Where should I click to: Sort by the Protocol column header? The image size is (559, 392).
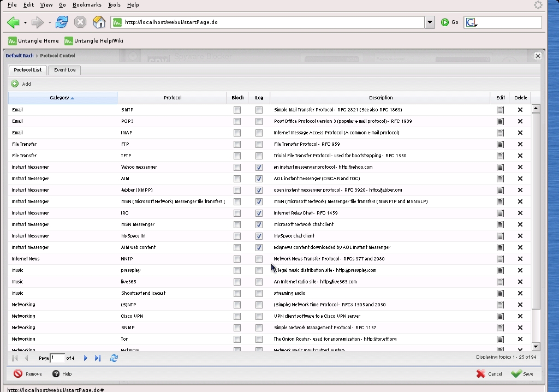pyautogui.click(x=172, y=98)
